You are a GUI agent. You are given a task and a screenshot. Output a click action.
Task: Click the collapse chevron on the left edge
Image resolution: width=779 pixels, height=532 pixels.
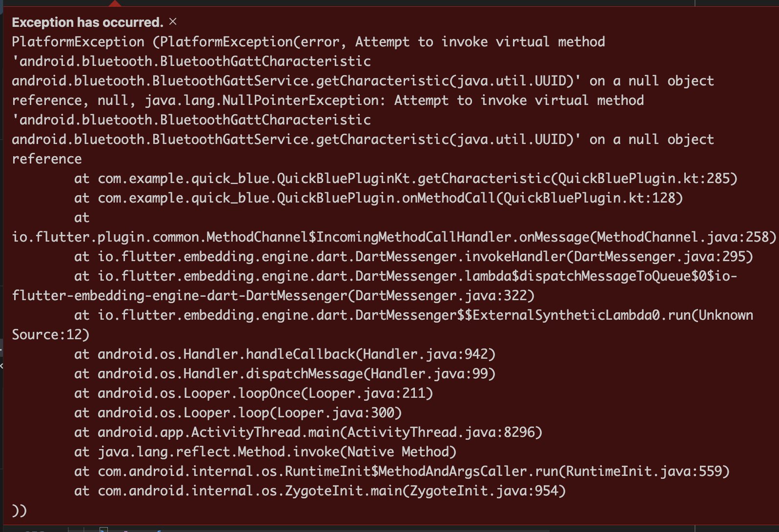(x=2, y=366)
